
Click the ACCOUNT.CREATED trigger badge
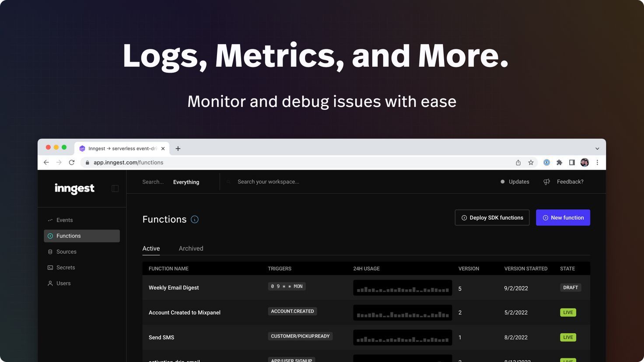pyautogui.click(x=292, y=311)
